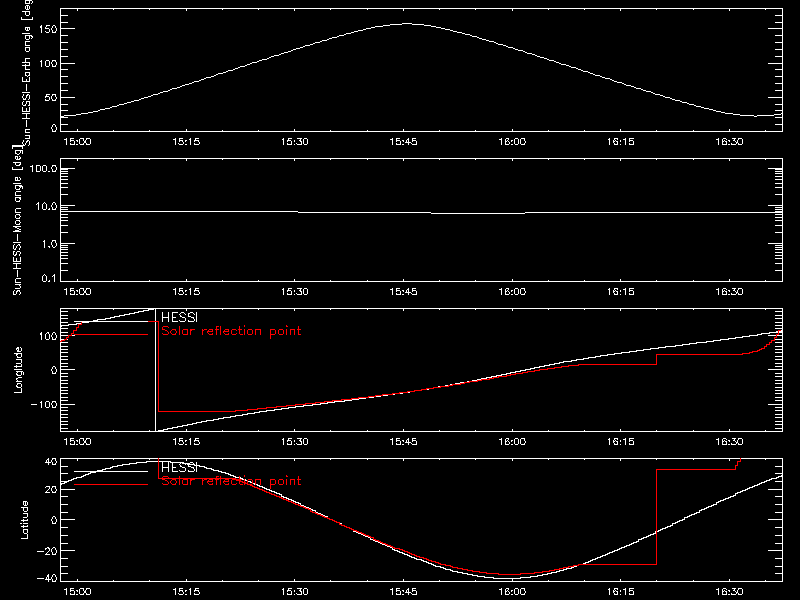
Task: Click red legend line in Latitude plot
Action: [111, 485]
